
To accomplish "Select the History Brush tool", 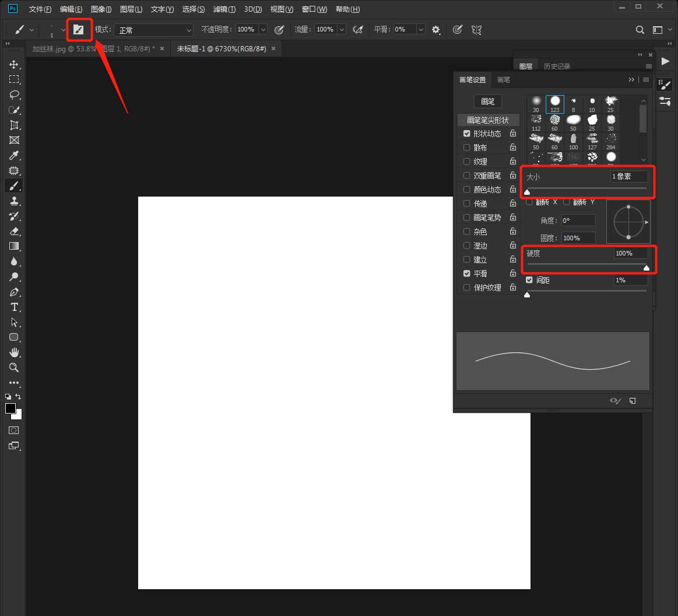I will (14, 216).
